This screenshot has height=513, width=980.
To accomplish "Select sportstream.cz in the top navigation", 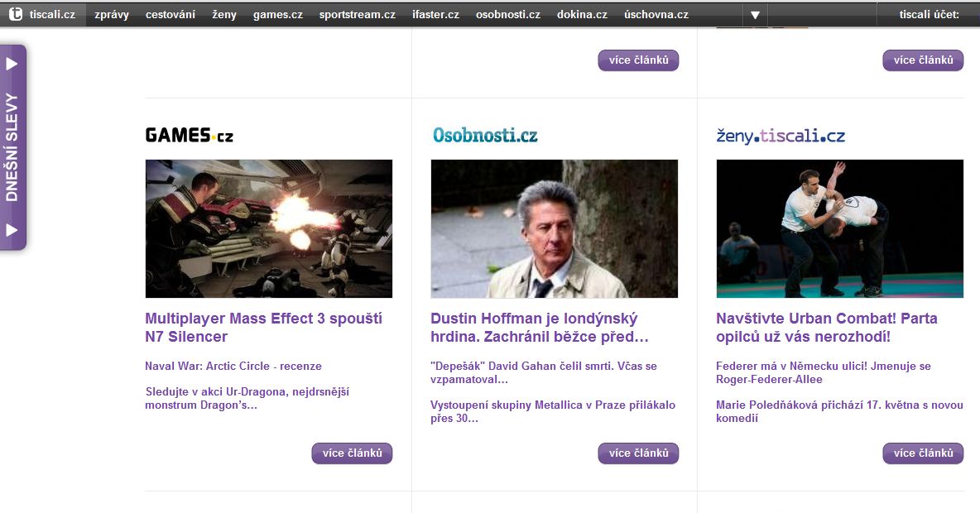I will click(357, 15).
